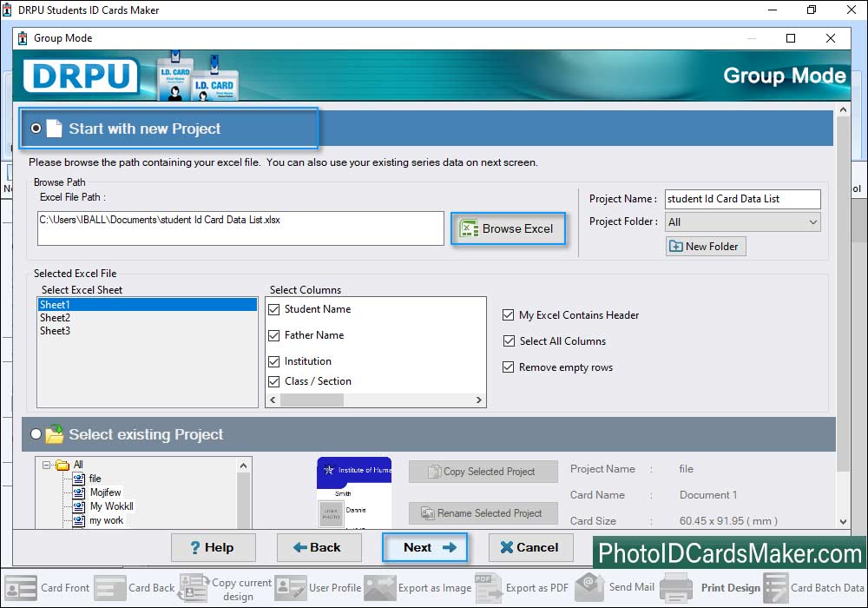Click the column list horizontal scrollbar thumb
This screenshot has height=608, width=868.
[312, 400]
